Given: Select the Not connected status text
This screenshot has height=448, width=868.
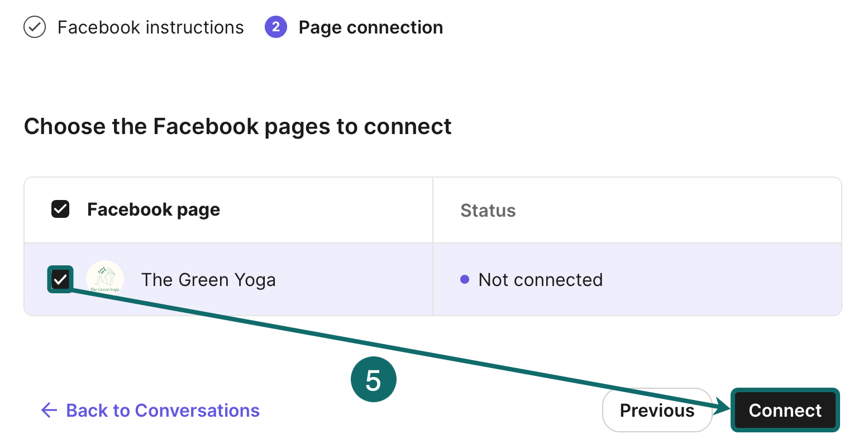Looking at the screenshot, I should tap(540, 279).
